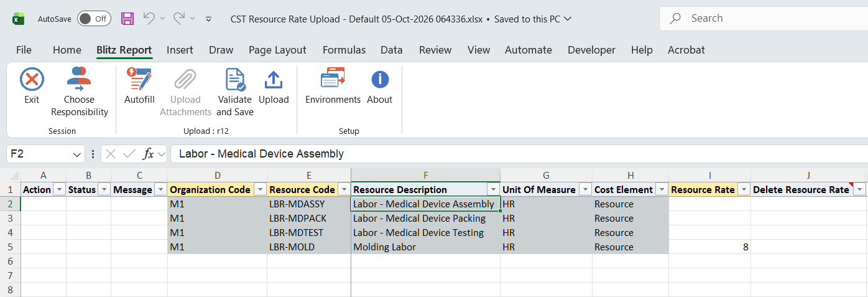Screen dimensions: 868x297
Task: Click Upload Attachments paperclip icon
Action: point(185,80)
